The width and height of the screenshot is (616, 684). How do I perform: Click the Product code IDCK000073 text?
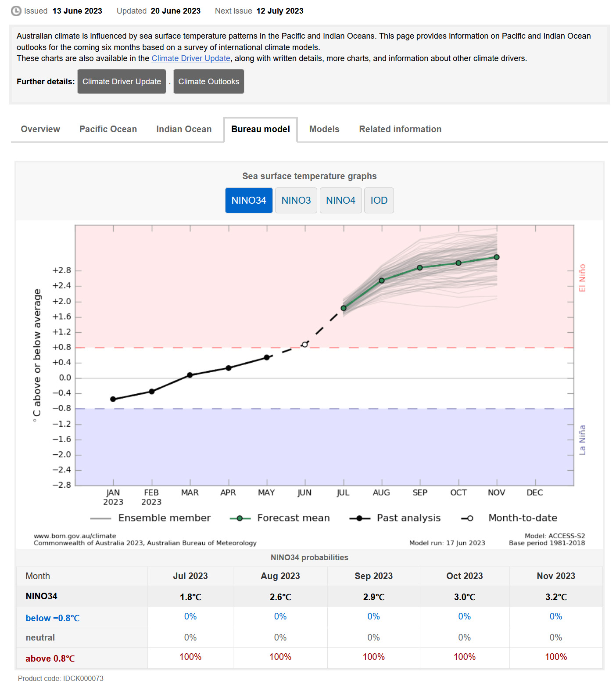click(x=61, y=678)
